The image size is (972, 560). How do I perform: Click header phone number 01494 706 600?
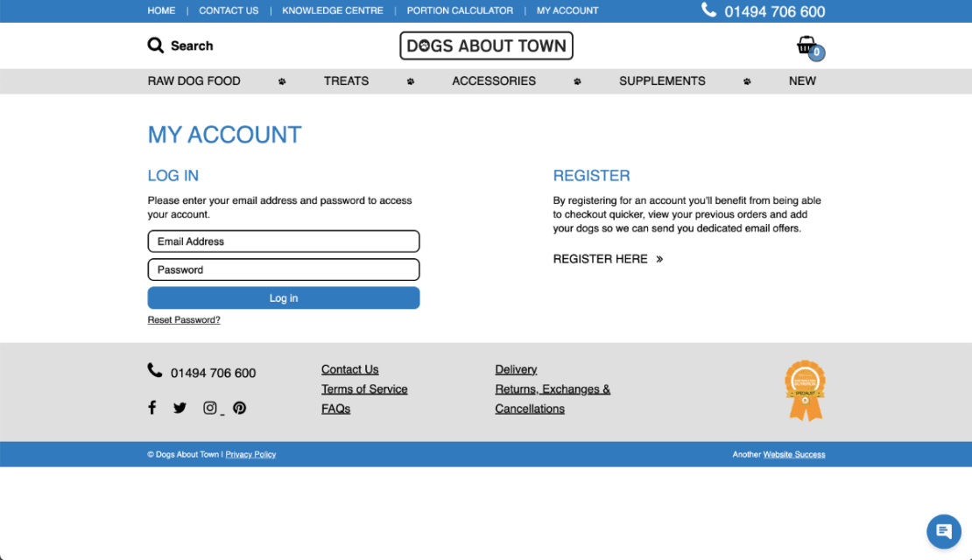774,11
